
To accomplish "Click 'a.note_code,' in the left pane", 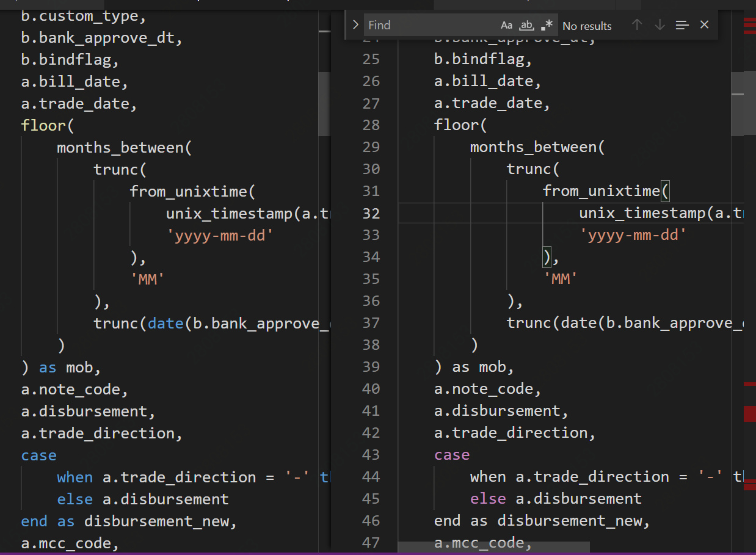I will [75, 390].
